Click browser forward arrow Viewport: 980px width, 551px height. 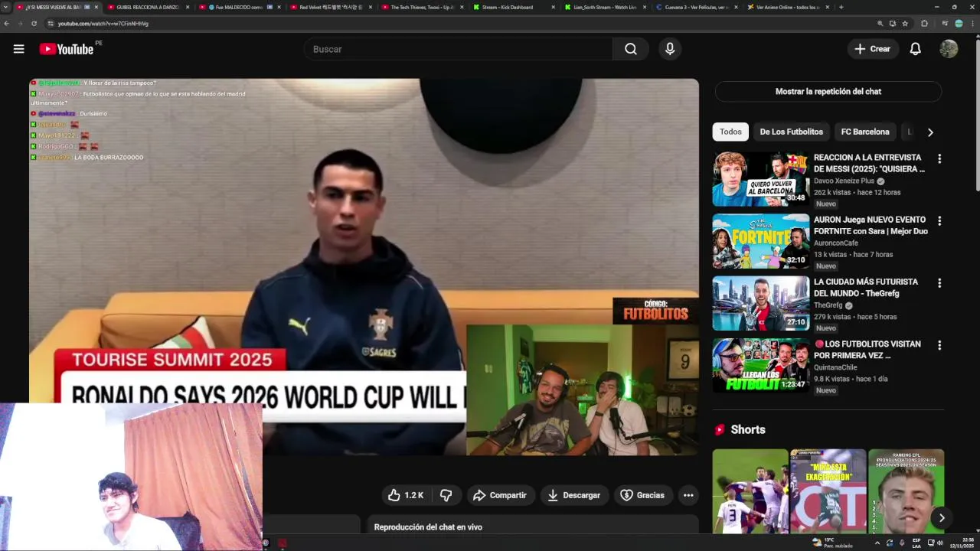[x=20, y=24]
